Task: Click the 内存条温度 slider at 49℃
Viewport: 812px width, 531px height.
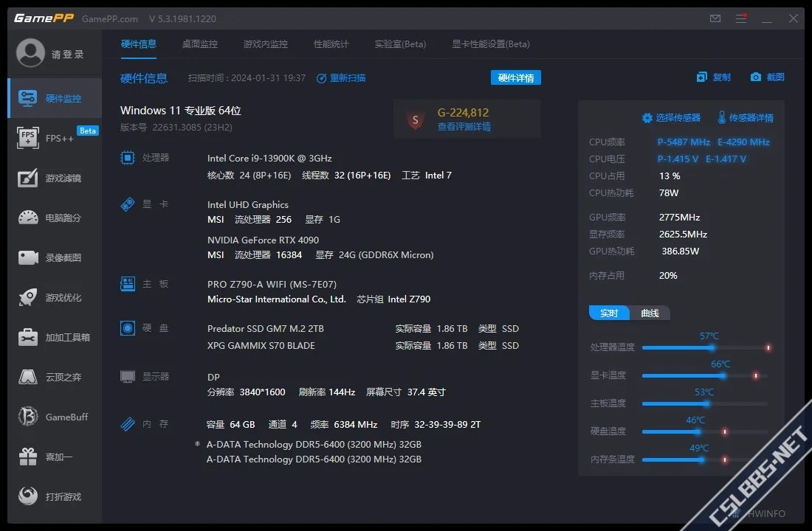Action: point(702,459)
